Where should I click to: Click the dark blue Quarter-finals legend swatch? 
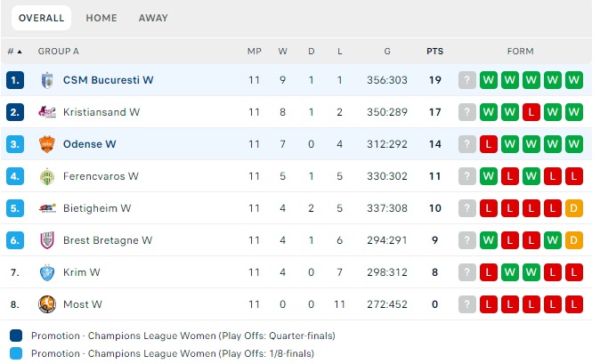click(x=16, y=336)
